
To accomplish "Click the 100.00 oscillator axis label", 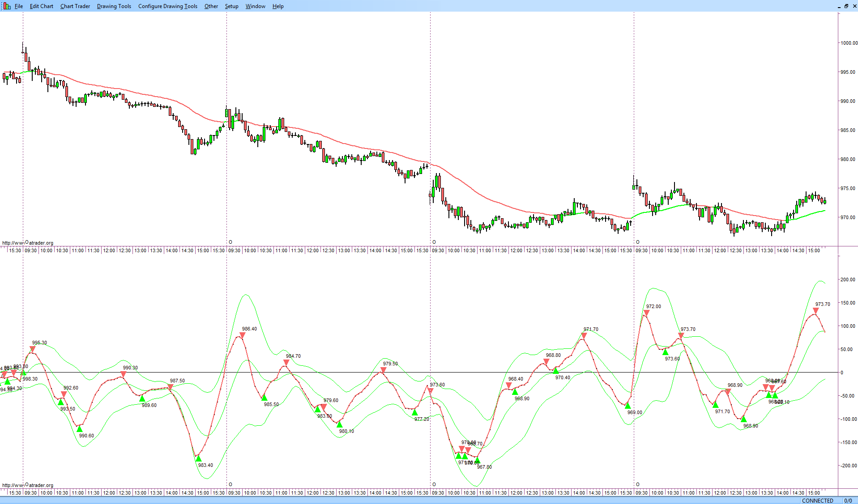I will 849,326.
